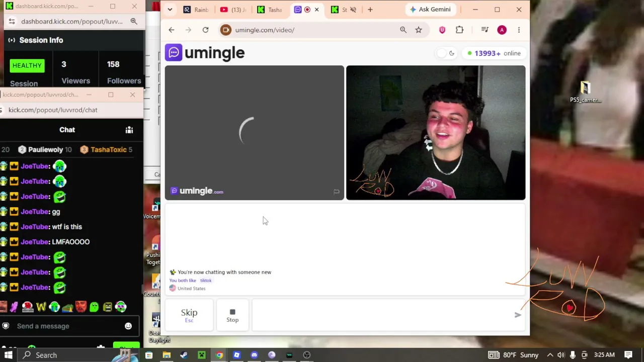Open Chrome tab search dropdown
The width and height of the screenshot is (644, 362).
pyautogui.click(x=170, y=10)
